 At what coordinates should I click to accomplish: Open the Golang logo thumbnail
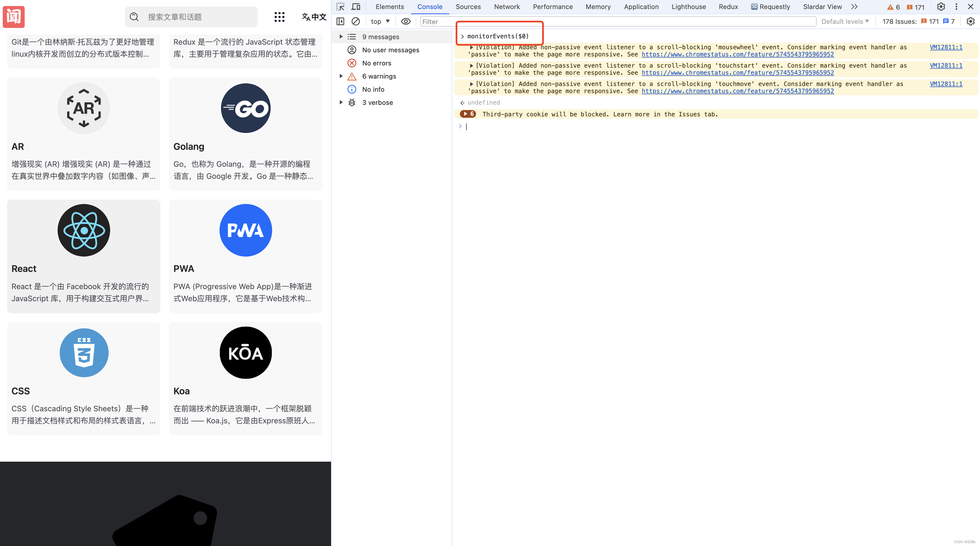click(x=246, y=108)
